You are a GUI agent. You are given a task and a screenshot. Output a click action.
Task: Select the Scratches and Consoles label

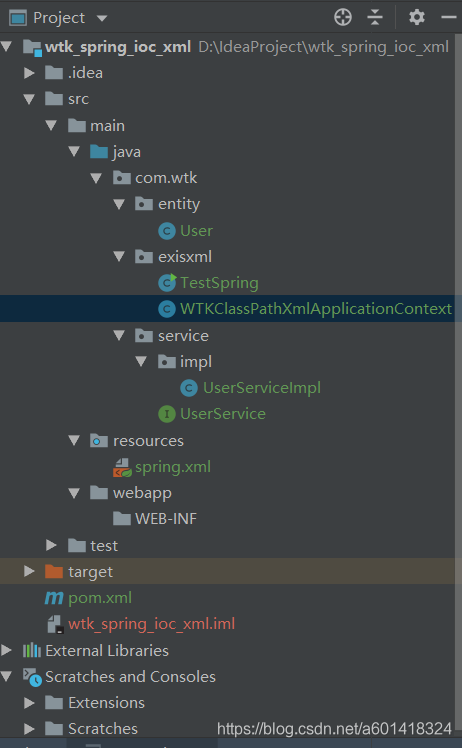(130, 676)
